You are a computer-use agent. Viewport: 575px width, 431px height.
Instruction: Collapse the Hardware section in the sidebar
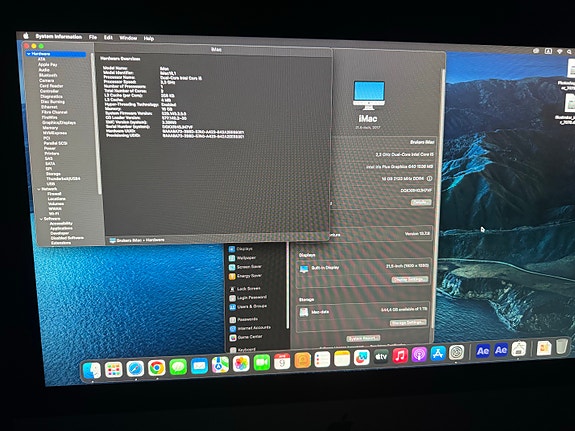pos(29,54)
